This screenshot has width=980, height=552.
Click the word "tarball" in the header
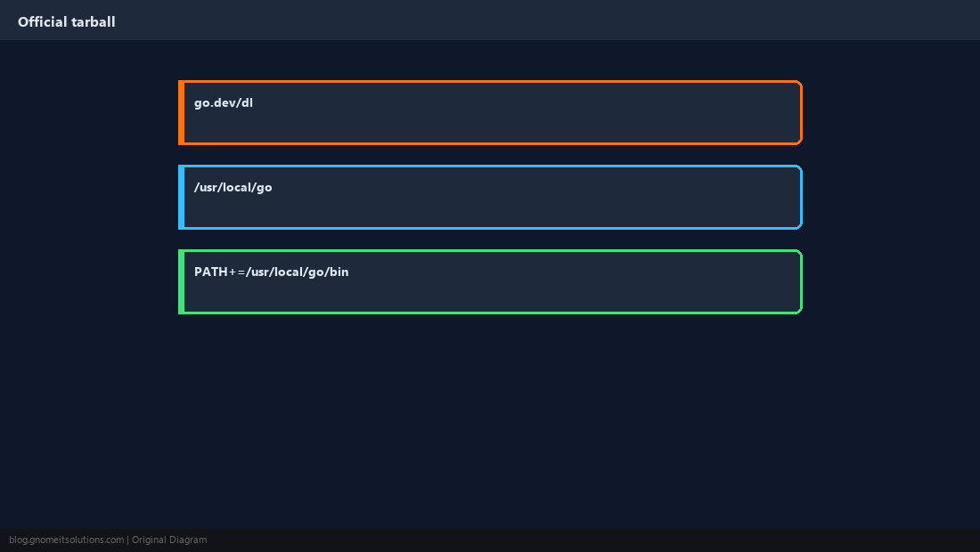click(94, 22)
